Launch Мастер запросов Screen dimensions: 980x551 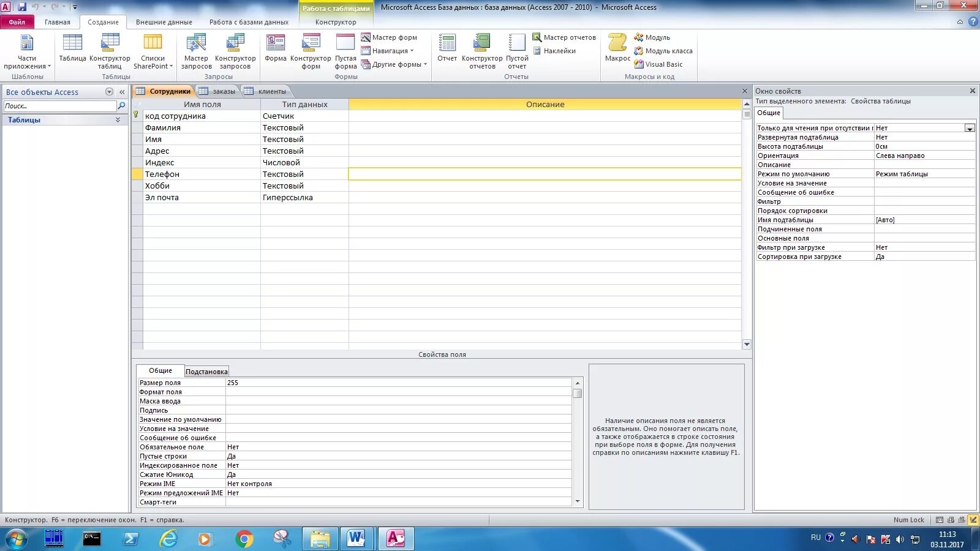(x=196, y=52)
